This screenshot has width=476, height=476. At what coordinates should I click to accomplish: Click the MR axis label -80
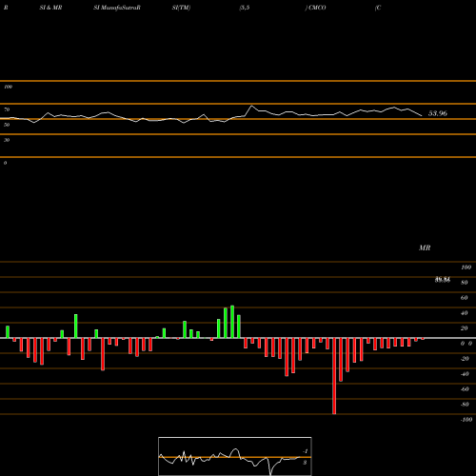click(x=465, y=405)
